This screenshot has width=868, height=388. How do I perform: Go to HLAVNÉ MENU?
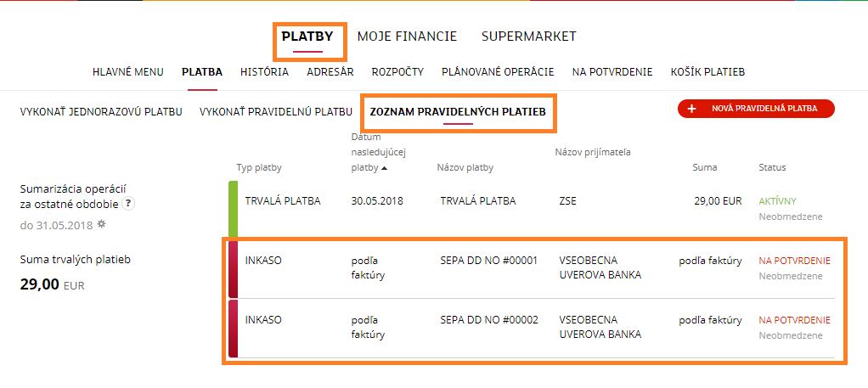coord(128,72)
